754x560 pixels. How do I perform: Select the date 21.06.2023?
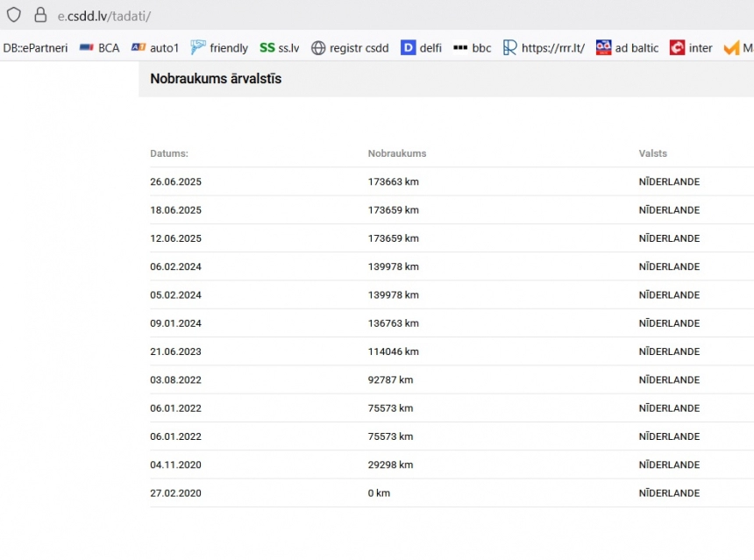175,351
